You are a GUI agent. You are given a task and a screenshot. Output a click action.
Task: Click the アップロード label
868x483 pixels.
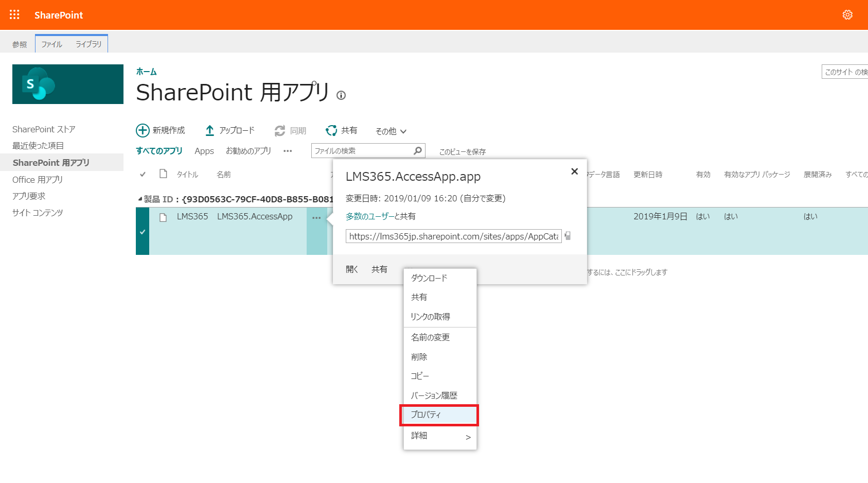click(x=237, y=131)
